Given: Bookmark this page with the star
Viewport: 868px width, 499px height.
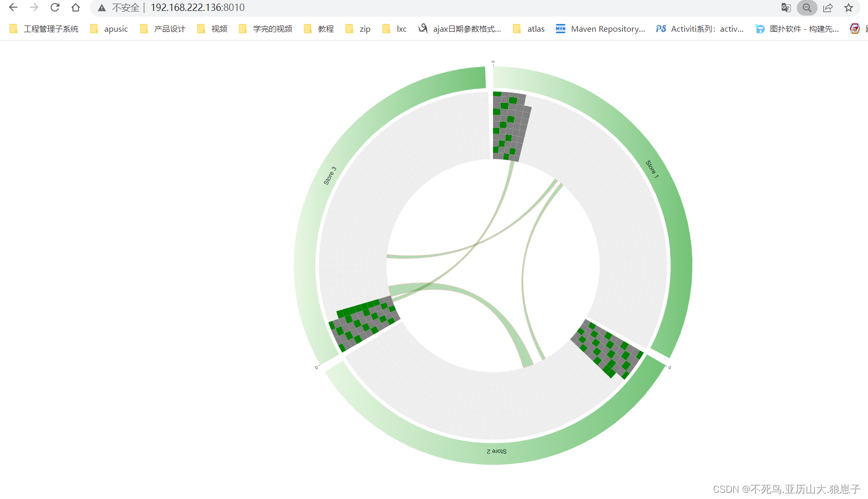Looking at the screenshot, I should 849,7.
